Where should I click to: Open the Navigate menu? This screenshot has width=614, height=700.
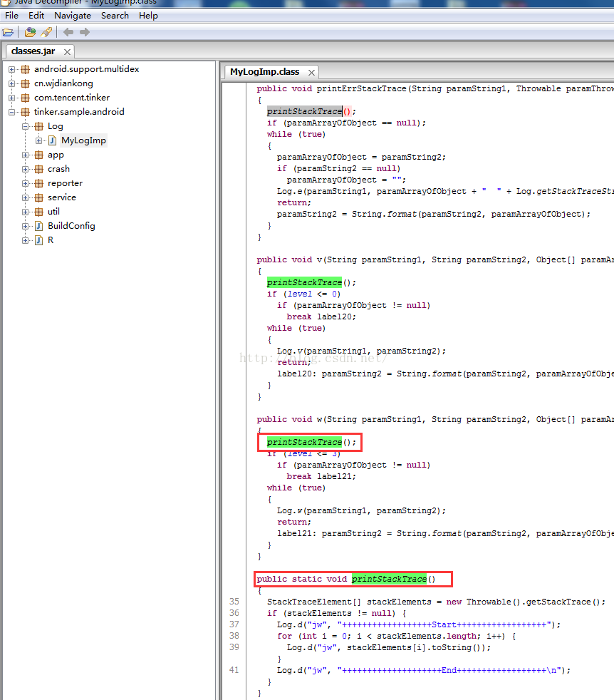tap(73, 16)
